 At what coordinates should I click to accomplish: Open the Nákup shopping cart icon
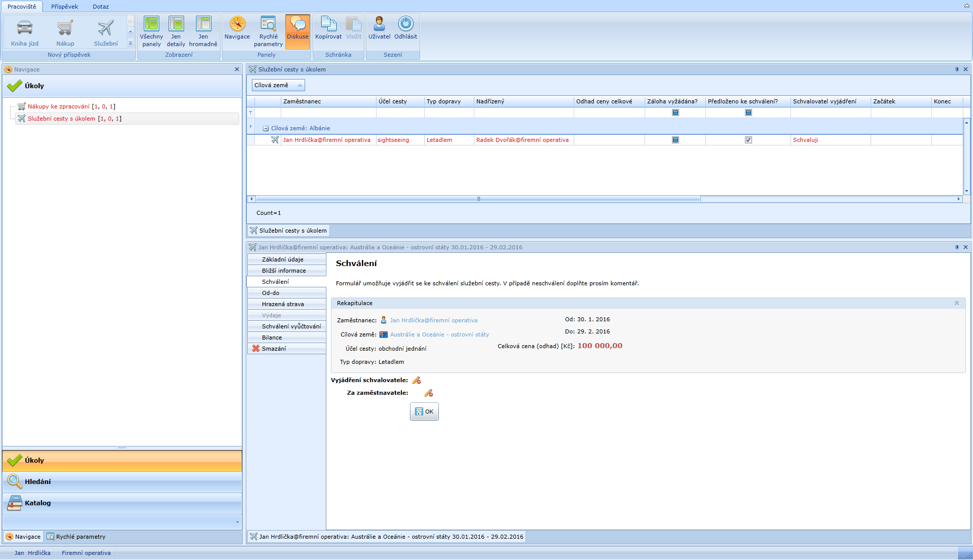click(65, 28)
